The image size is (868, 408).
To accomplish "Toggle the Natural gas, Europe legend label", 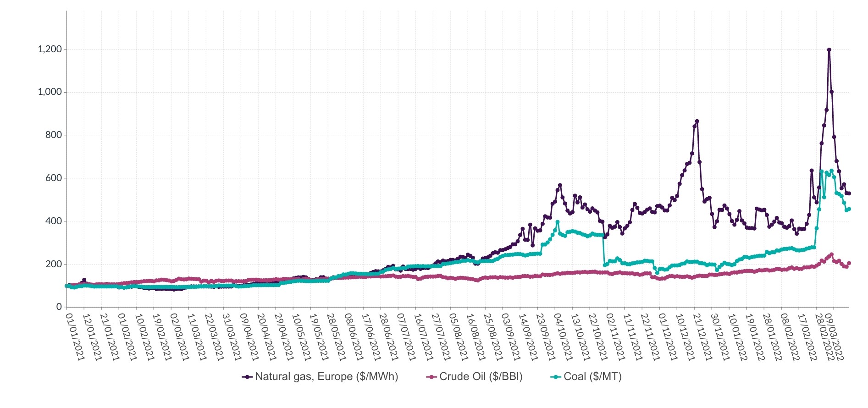I will (326, 377).
